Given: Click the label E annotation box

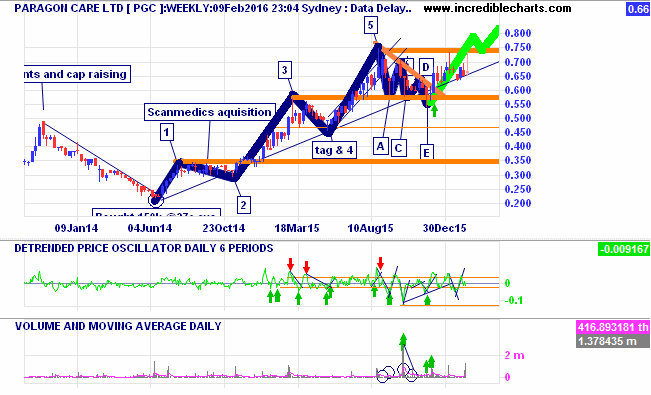Looking at the screenshot, I should (x=426, y=152).
